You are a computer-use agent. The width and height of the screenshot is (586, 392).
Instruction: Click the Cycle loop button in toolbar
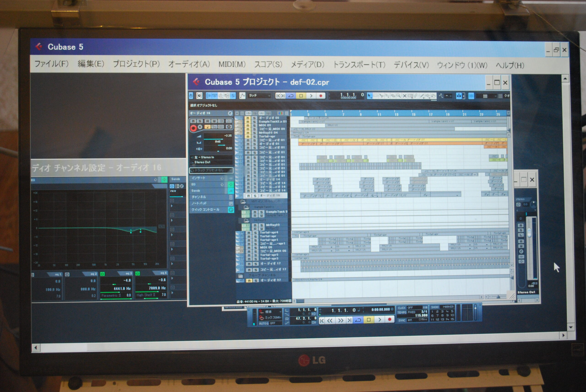point(291,96)
